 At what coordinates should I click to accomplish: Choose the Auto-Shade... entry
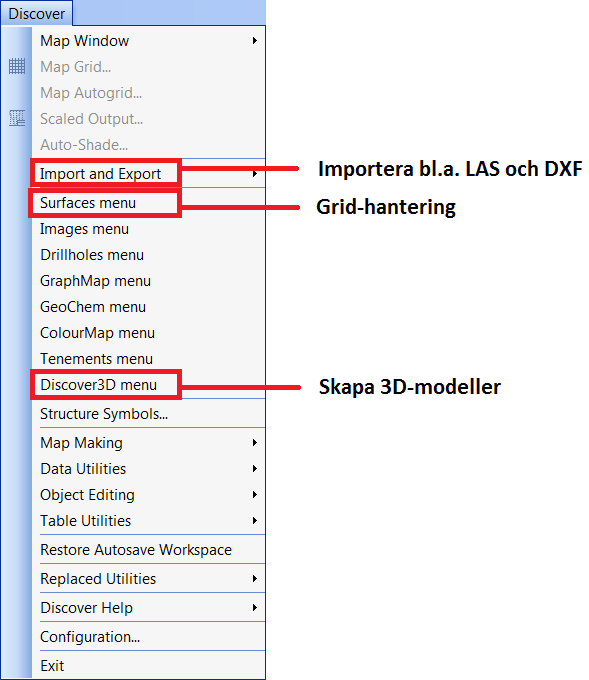(148, 145)
